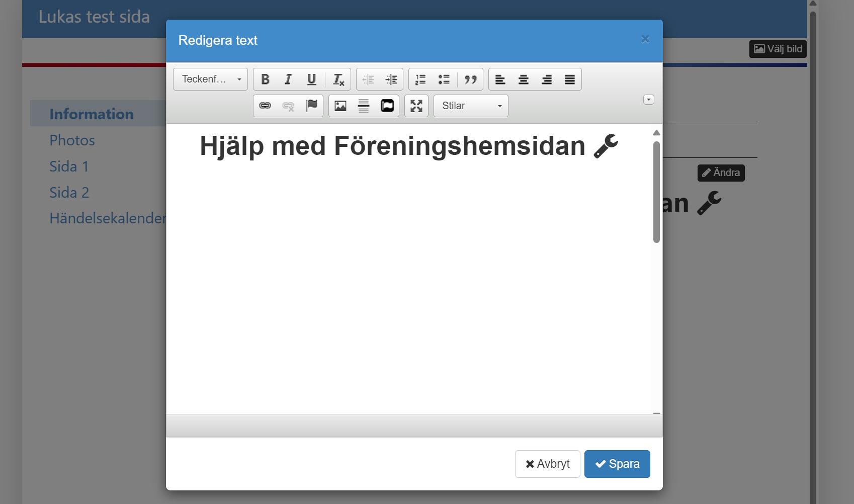Create a bulleted list
854x504 pixels.
tap(444, 79)
